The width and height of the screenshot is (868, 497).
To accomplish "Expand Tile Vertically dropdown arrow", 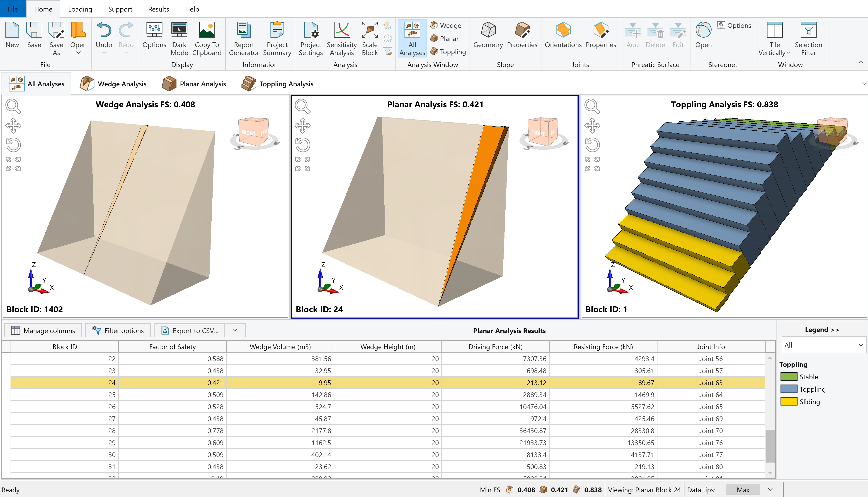I will click(x=789, y=53).
